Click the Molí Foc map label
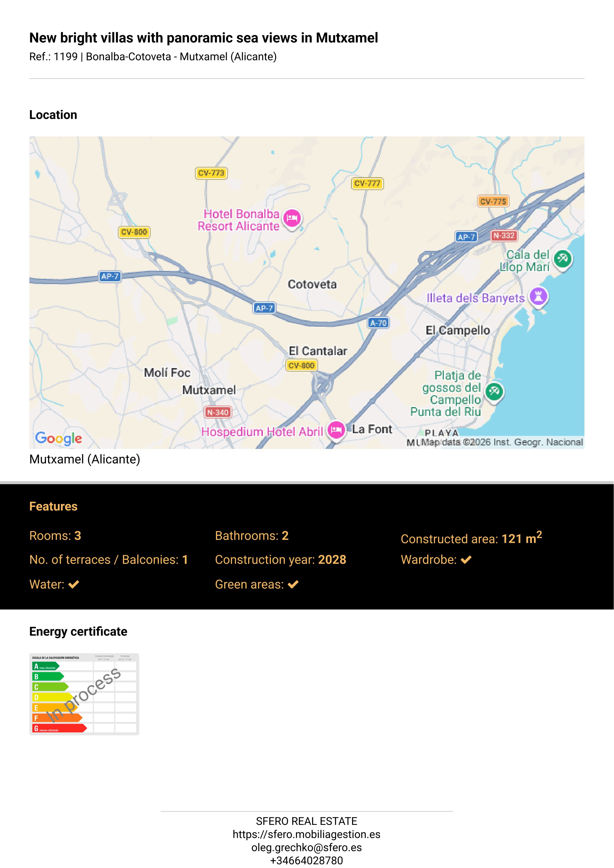The height and width of the screenshot is (868, 614). coord(167,373)
